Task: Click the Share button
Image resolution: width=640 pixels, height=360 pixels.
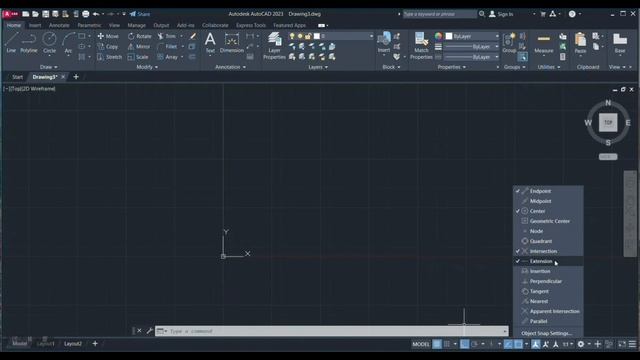Action: (140, 14)
